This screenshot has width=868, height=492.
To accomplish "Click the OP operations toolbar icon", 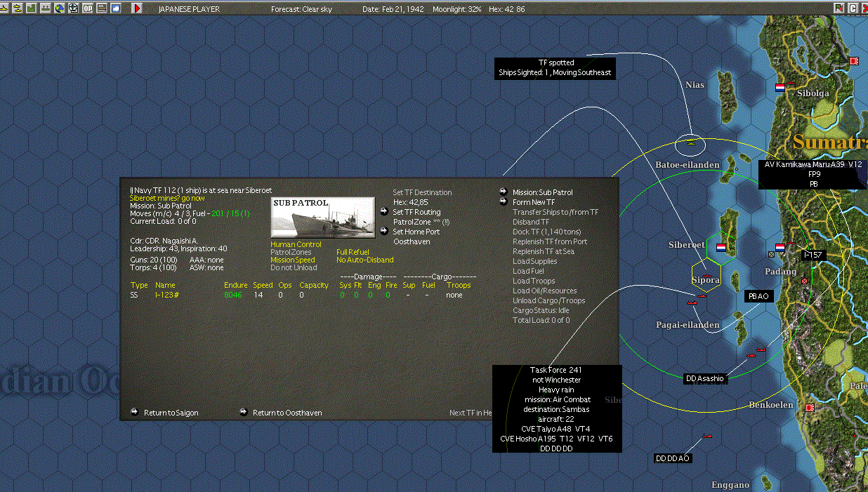I will pos(88,8).
